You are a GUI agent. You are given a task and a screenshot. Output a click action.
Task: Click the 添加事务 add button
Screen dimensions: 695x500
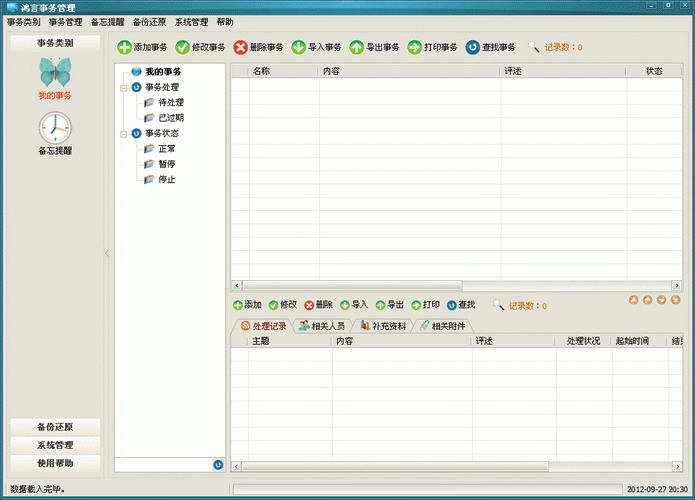click(x=142, y=47)
